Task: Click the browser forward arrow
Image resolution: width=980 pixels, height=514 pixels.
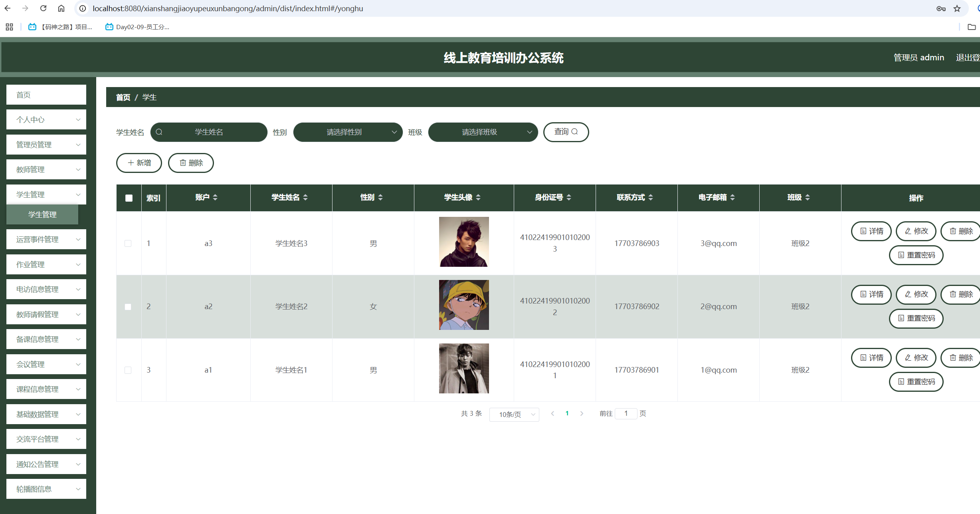Action: (25, 8)
